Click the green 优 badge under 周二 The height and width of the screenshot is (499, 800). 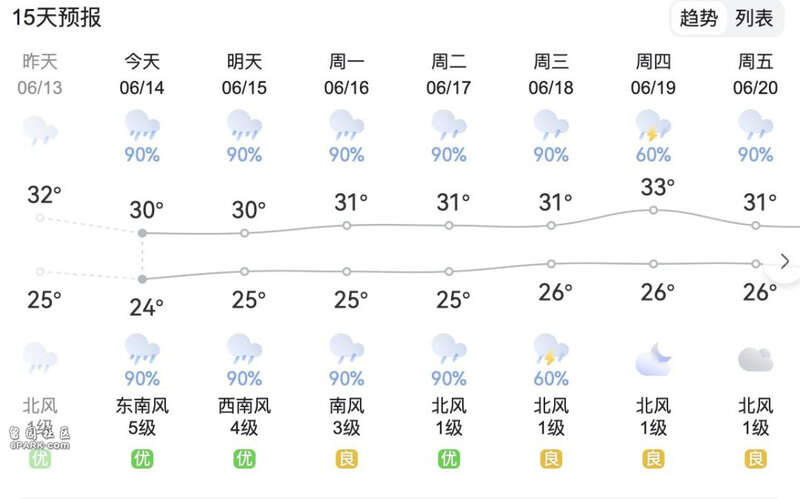448,459
